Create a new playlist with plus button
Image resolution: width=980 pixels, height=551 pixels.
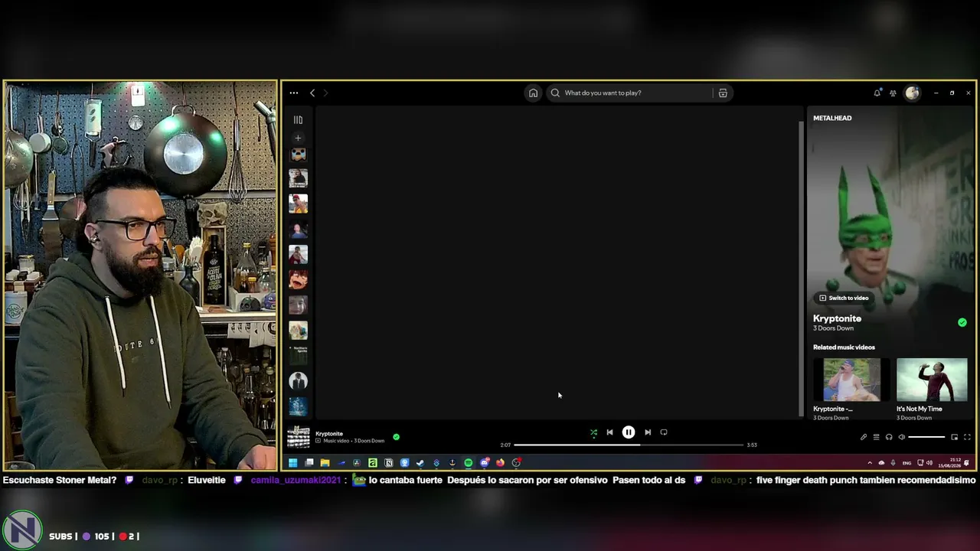tap(298, 138)
